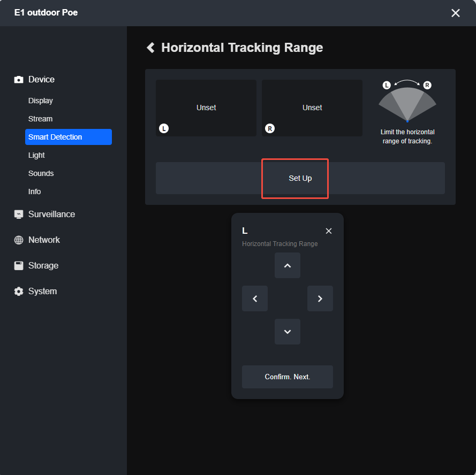This screenshot has height=475, width=476.
Task: Close the L tracking range popup
Action: click(328, 231)
